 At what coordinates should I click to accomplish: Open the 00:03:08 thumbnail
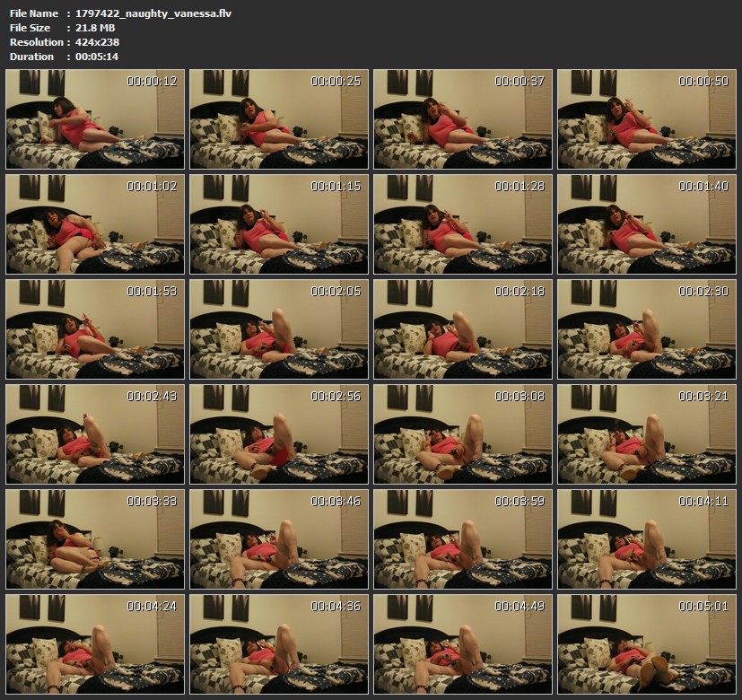pos(463,434)
